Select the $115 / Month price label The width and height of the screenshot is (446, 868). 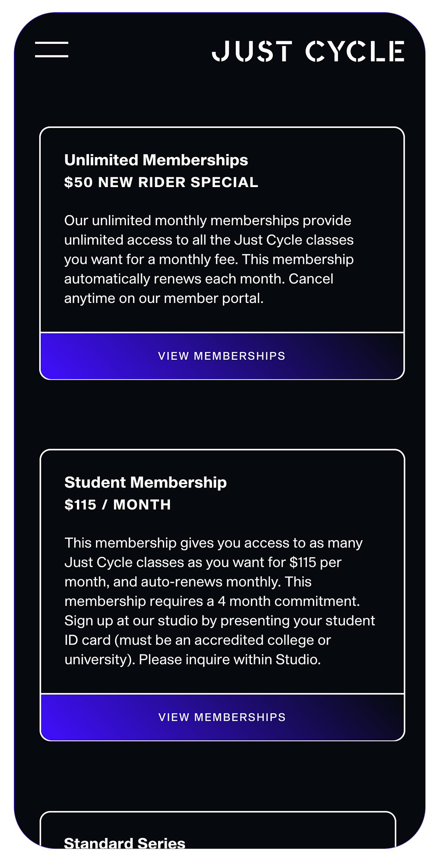118,505
